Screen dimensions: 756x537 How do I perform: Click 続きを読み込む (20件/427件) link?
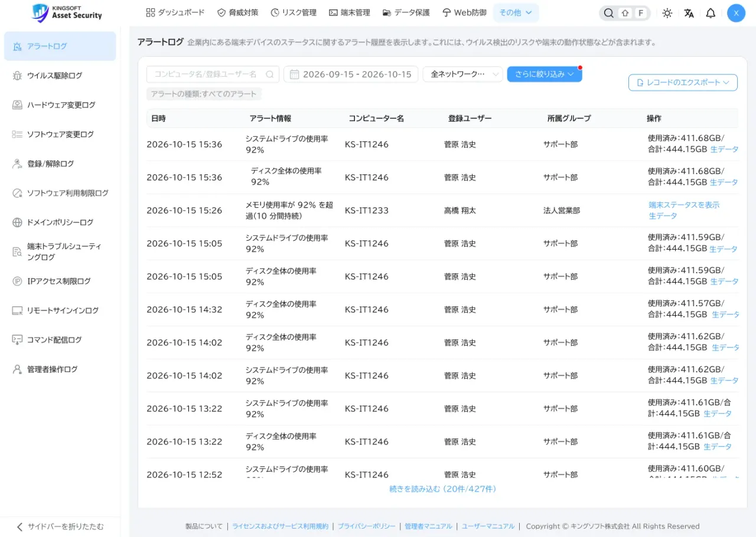pyautogui.click(x=443, y=489)
